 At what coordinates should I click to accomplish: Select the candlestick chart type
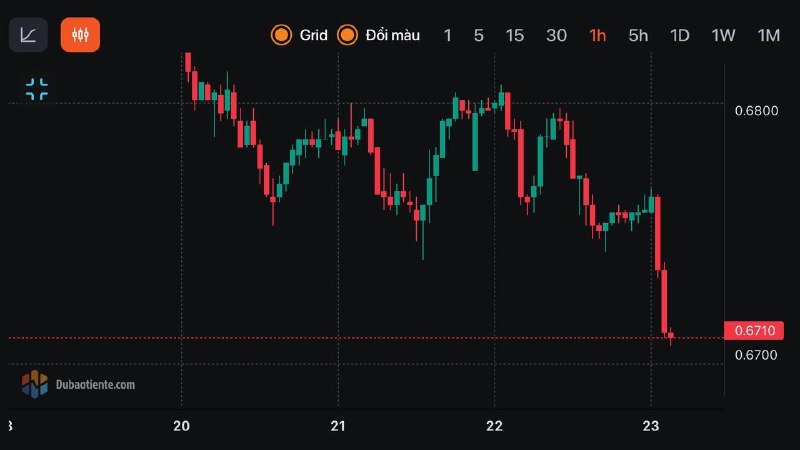point(80,35)
